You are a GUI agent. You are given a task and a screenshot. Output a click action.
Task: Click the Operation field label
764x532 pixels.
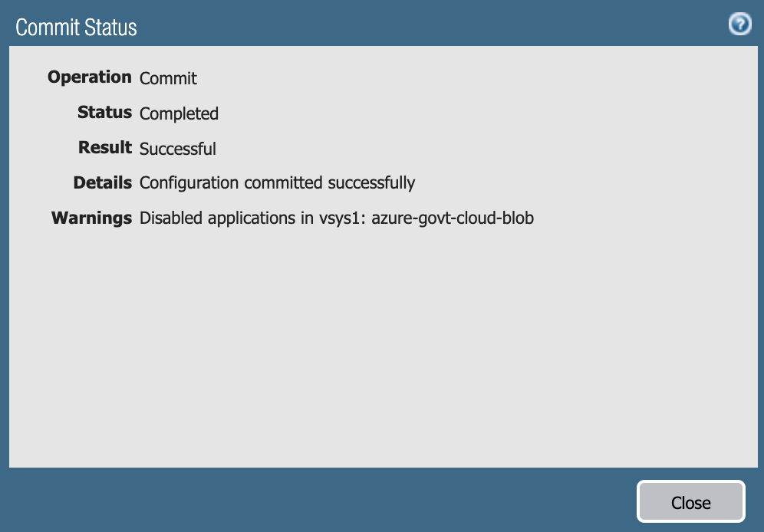pos(89,77)
